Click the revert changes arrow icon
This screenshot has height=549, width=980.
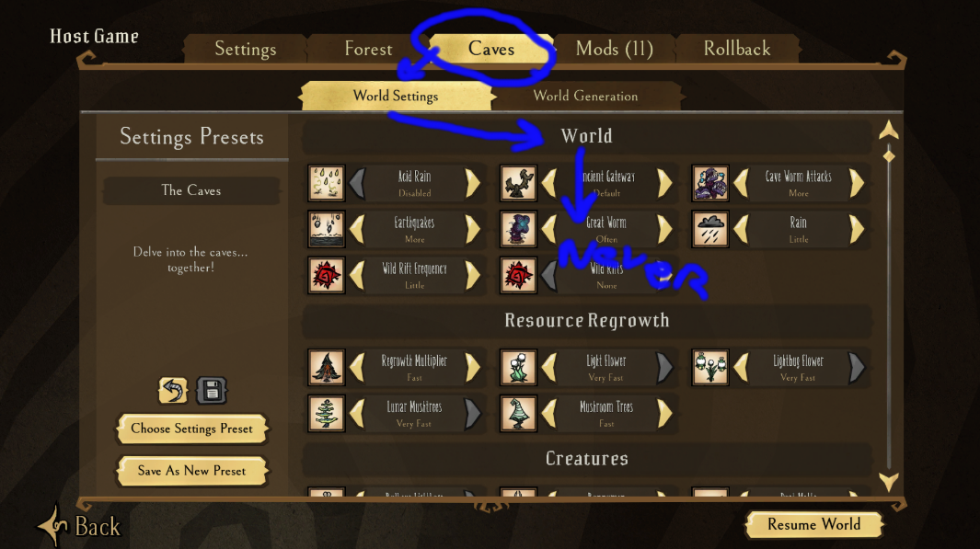tap(173, 390)
